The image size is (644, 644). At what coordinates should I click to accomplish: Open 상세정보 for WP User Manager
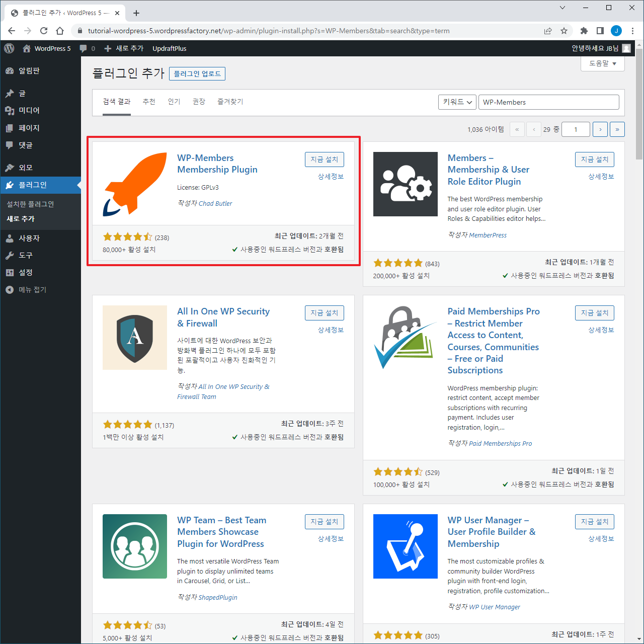tap(601, 539)
